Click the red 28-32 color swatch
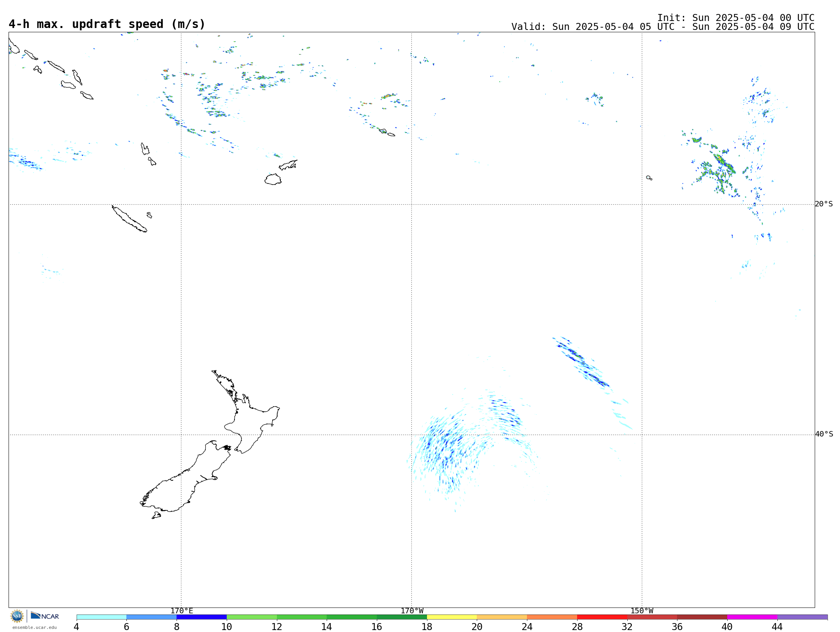 602,617
